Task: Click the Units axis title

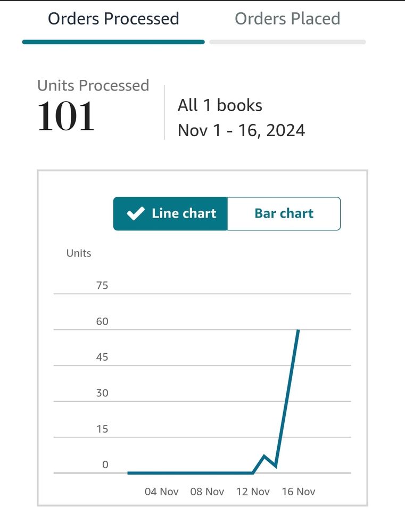Action: pyautogui.click(x=79, y=253)
